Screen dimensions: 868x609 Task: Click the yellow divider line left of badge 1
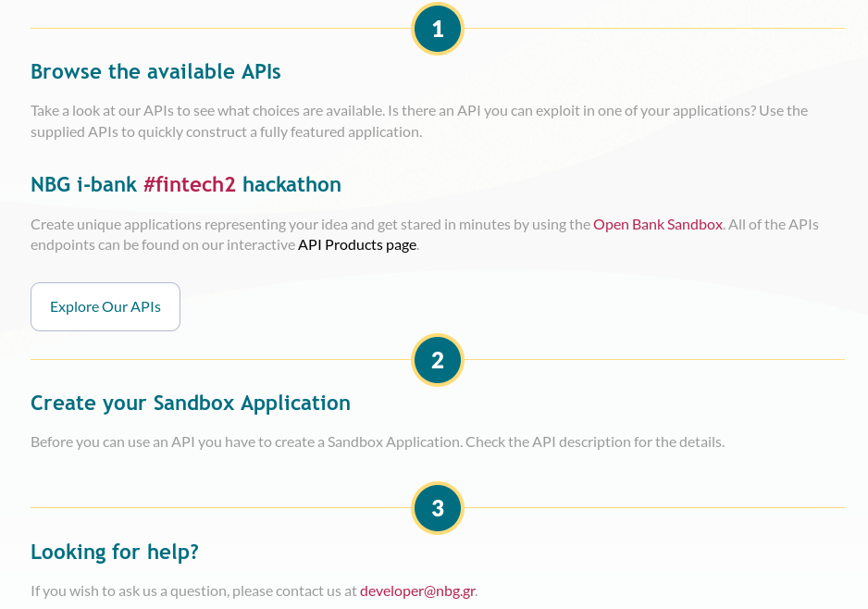[x=221, y=29]
